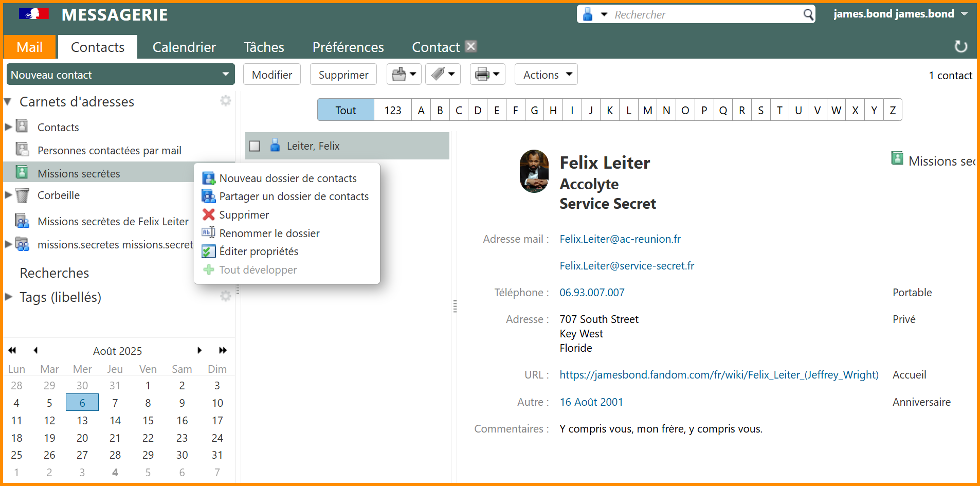Viewport: 980px width, 486px height.
Task: Switch to the Calendrier tab
Action: pos(184,47)
